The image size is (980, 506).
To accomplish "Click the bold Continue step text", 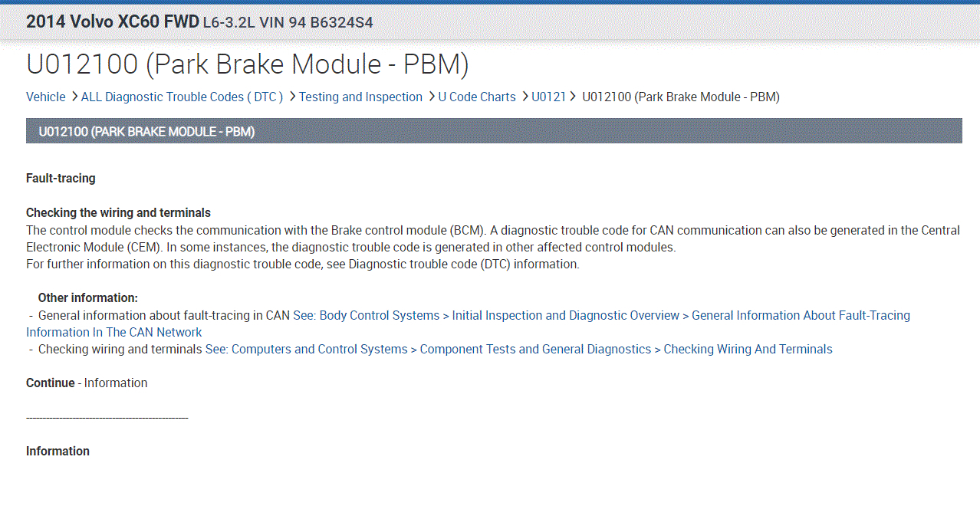I will coord(51,383).
